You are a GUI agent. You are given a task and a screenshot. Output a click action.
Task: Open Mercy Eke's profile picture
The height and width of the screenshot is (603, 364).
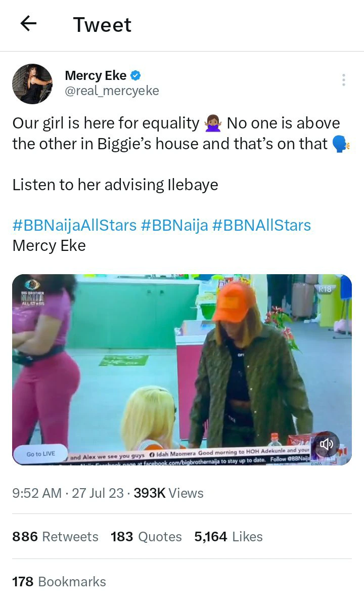point(32,84)
